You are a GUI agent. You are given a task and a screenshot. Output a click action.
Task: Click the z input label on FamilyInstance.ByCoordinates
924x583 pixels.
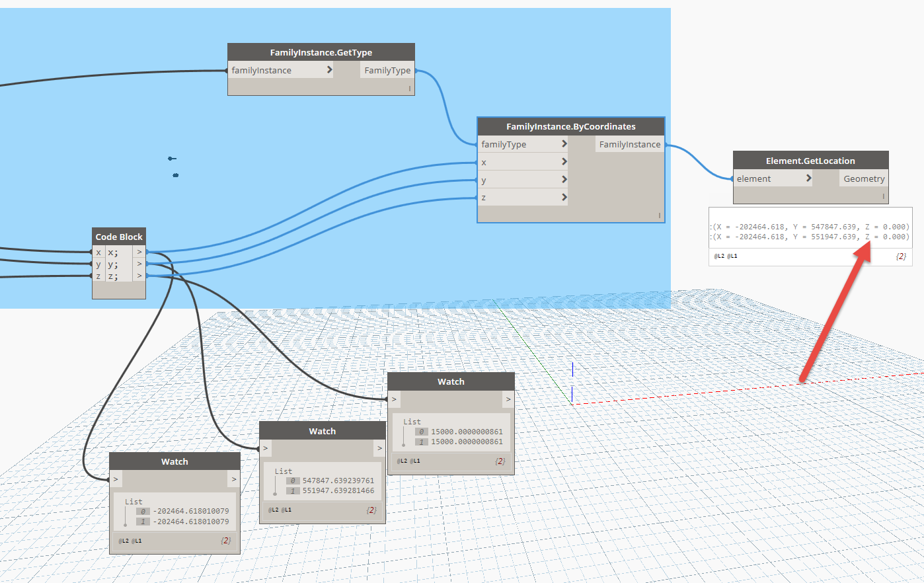[484, 198]
